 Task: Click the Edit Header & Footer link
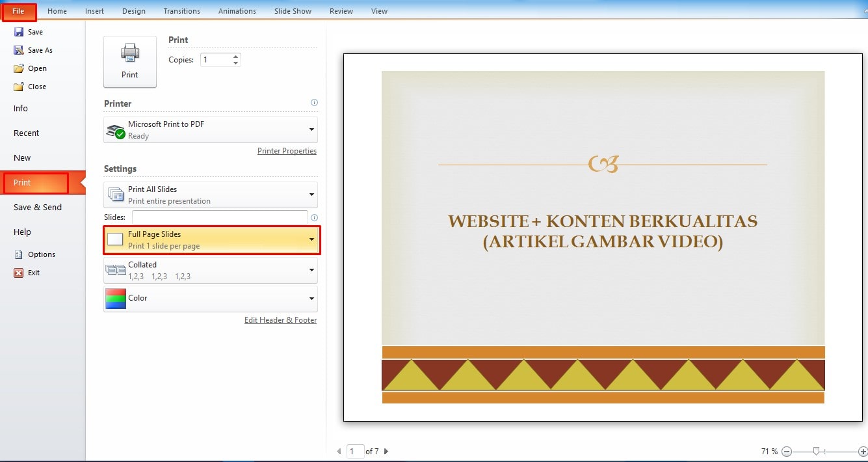pyautogui.click(x=280, y=320)
